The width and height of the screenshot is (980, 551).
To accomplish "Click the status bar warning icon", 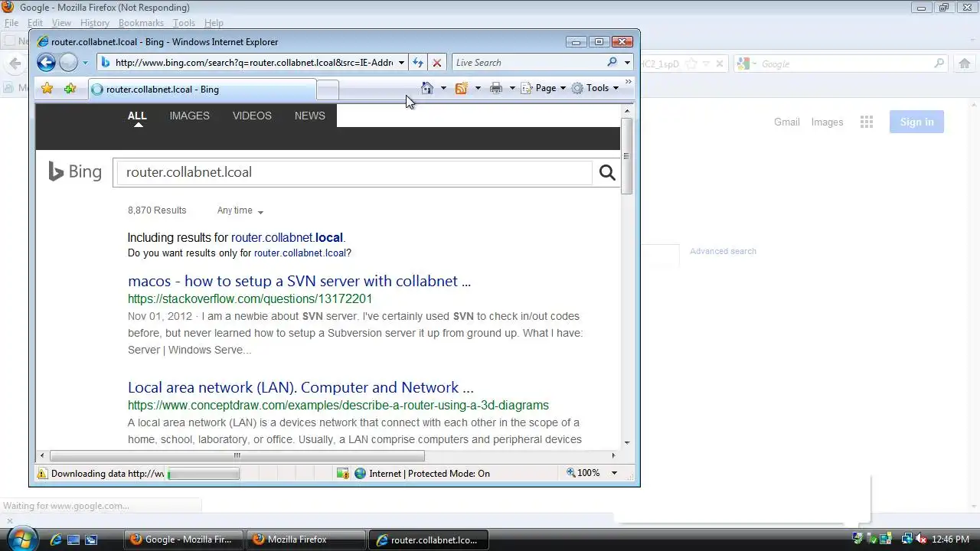I will coord(42,474).
